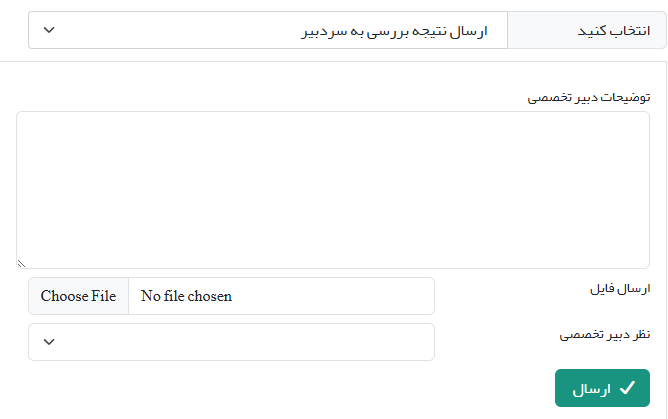The height and width of the screenshot is (419, 668).
Task: Click the توضیحات دبیر تخصصی label
Action: (x=588, y=97)
